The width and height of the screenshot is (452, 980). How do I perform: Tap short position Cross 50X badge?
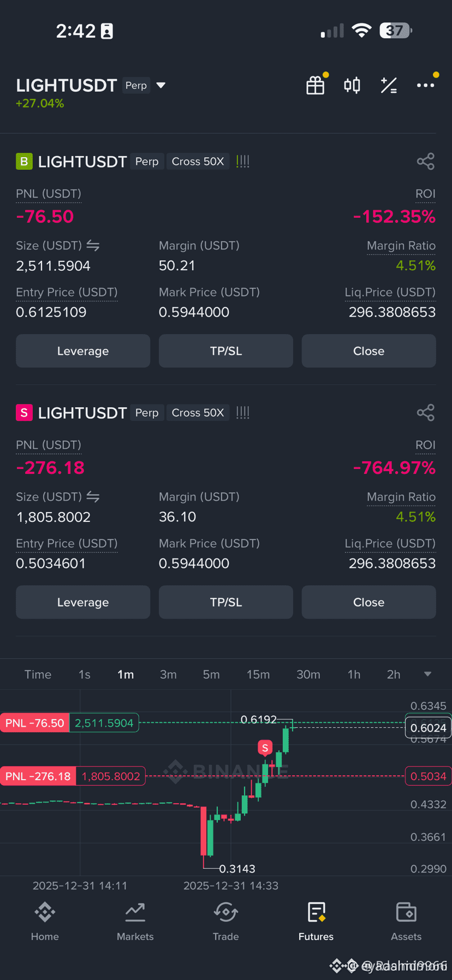click(x=198, y=413)
